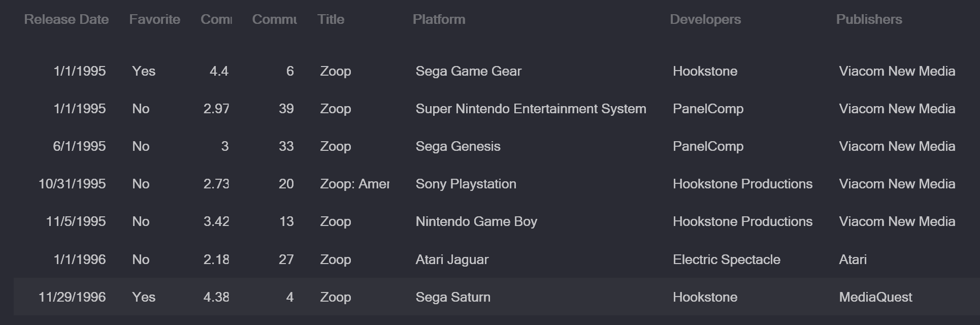
Task: Click the 4.4 rating cell
Action: 219,71
